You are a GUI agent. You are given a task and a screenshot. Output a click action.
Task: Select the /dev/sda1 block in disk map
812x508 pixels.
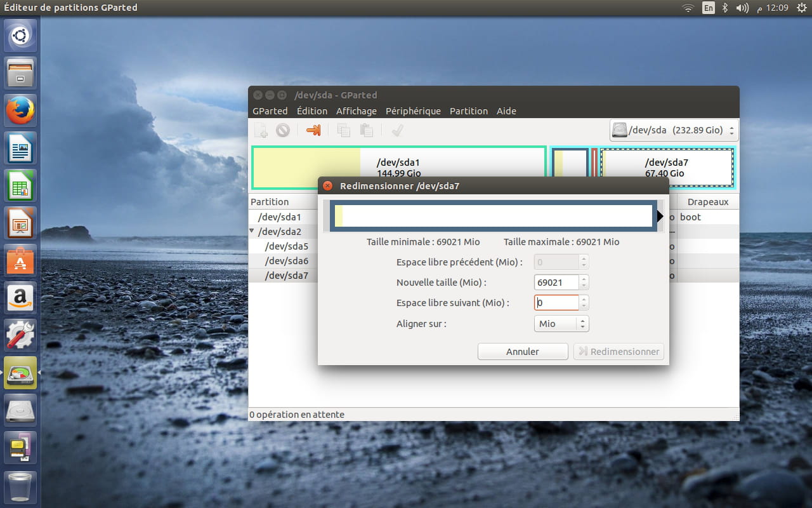[398, 168]
